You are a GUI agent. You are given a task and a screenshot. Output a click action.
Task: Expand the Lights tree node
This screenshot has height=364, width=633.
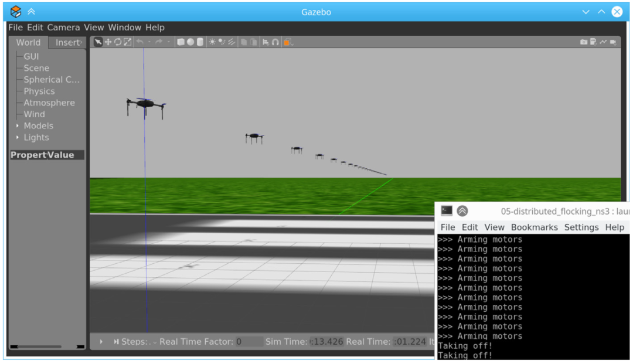tap(18, 138)
